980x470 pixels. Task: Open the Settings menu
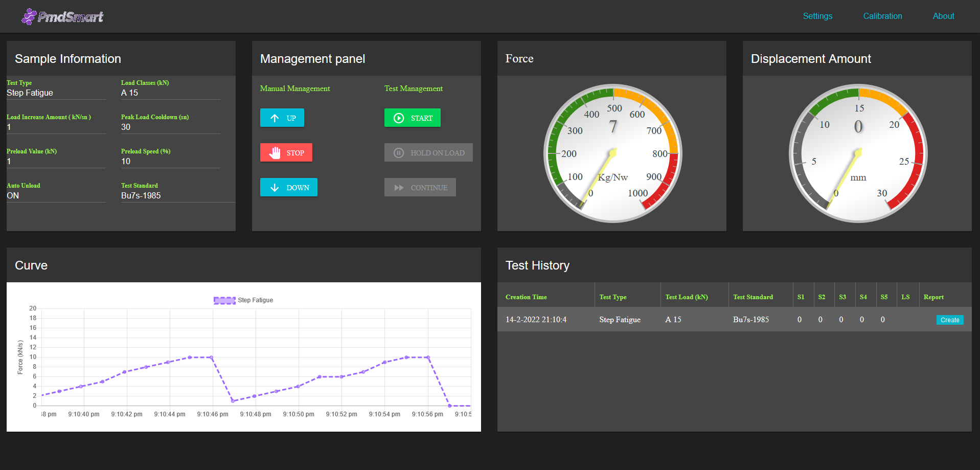pos(817,16)
